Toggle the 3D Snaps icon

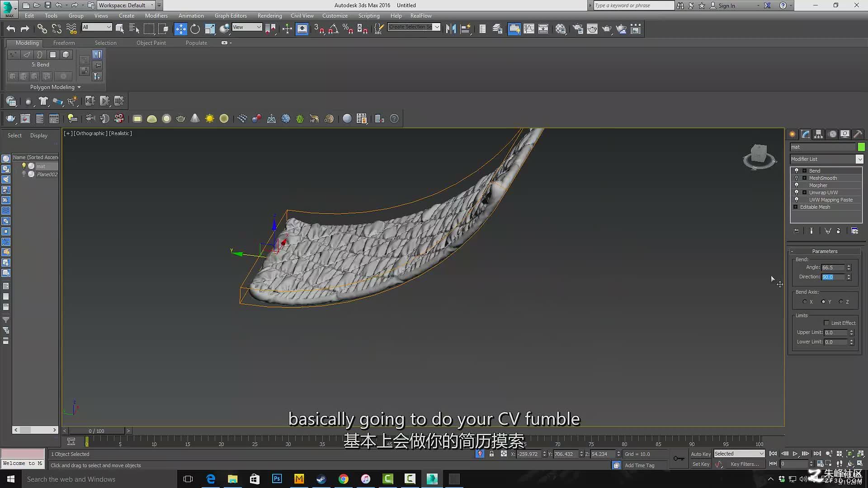(x=319, y=29)
